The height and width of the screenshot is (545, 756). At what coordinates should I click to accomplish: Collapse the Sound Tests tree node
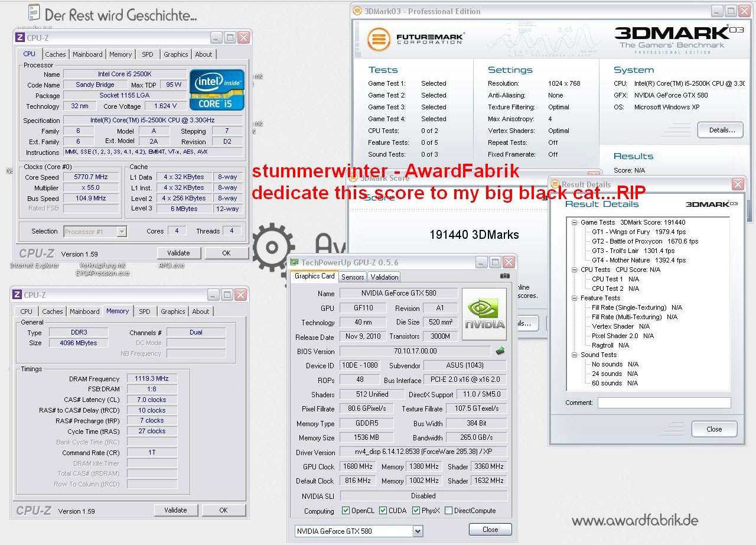tap(575, 355)
